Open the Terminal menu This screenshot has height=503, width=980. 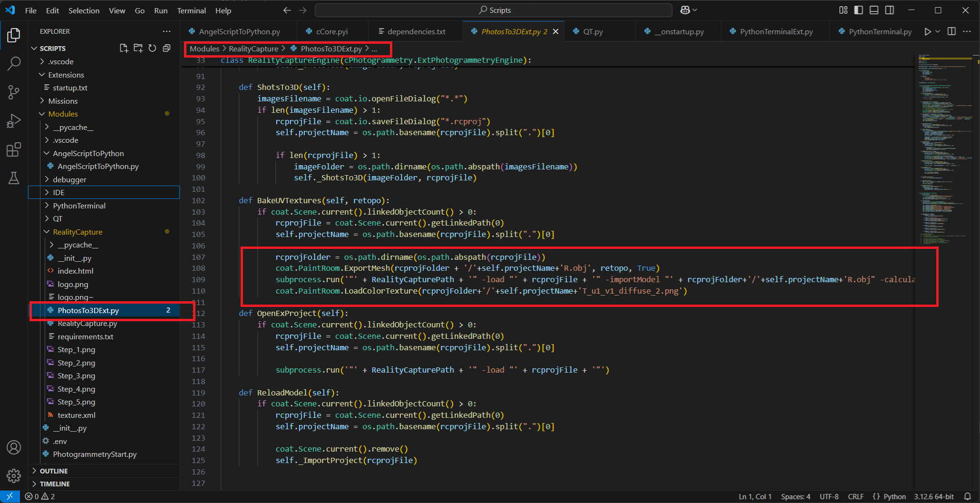click(191, 10)
